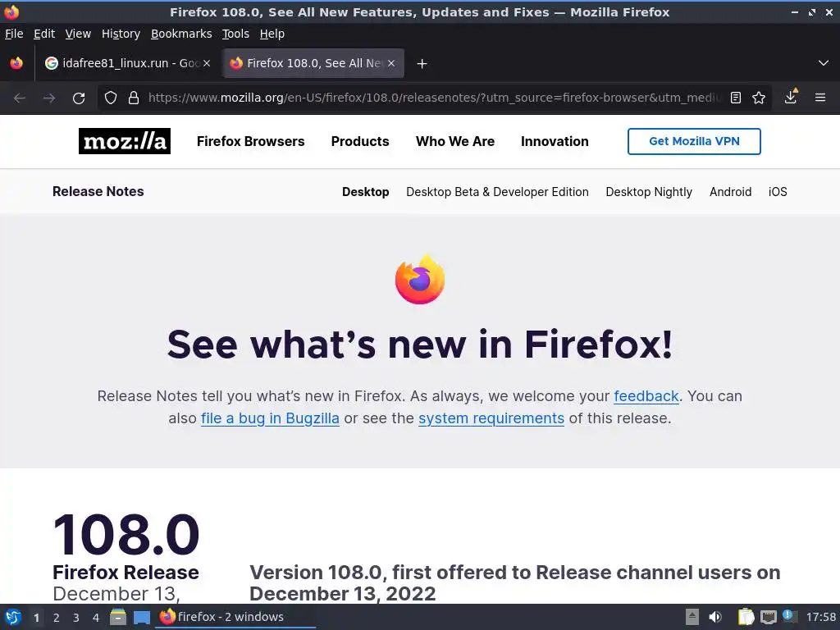This screenshot has height=630, width=840.
Task: Open the system requirements link
Action: (491, 418)
